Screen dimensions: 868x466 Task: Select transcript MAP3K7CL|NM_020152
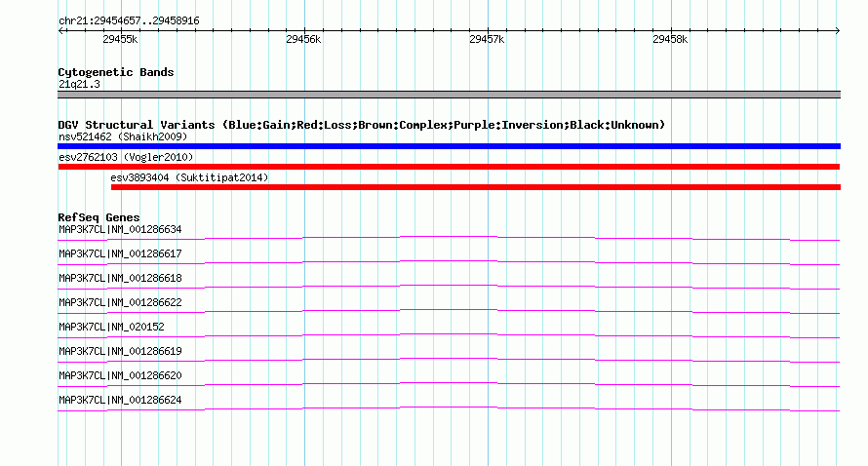(111, 327)
